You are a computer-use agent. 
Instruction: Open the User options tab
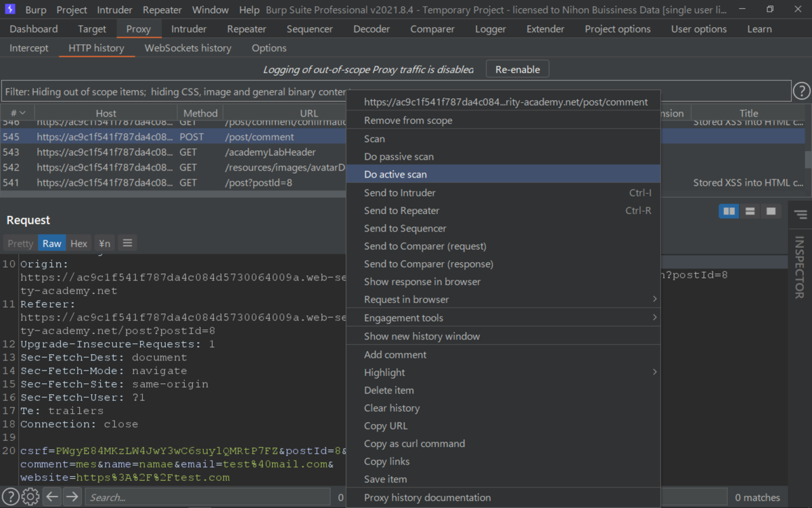[699, 29]
